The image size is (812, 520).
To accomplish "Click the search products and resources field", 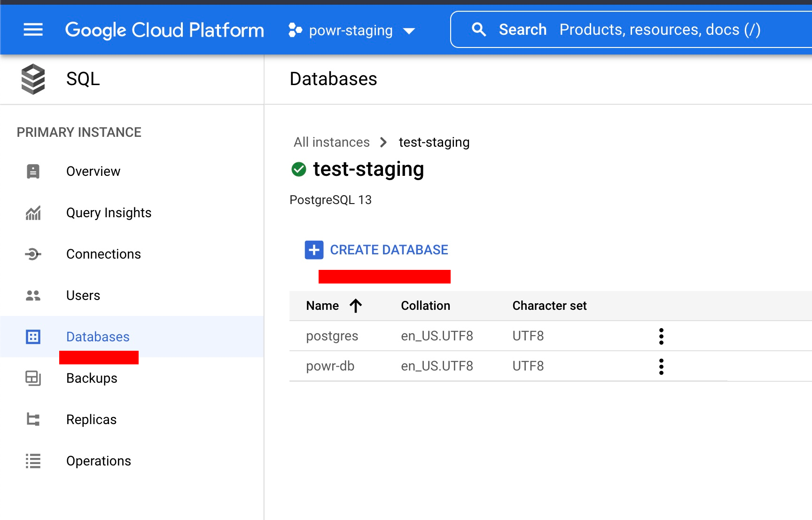I will click(x=658, y=30).
